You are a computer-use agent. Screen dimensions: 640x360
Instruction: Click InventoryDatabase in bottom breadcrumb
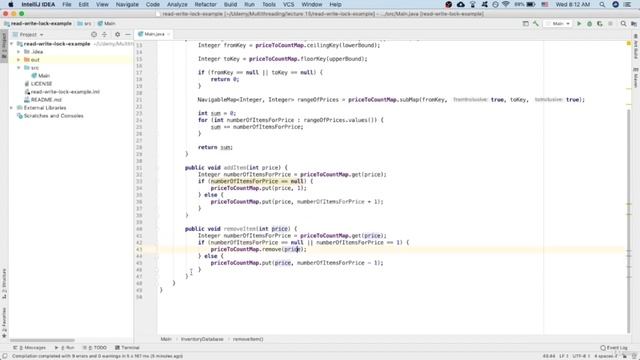(x=202, y=339)
